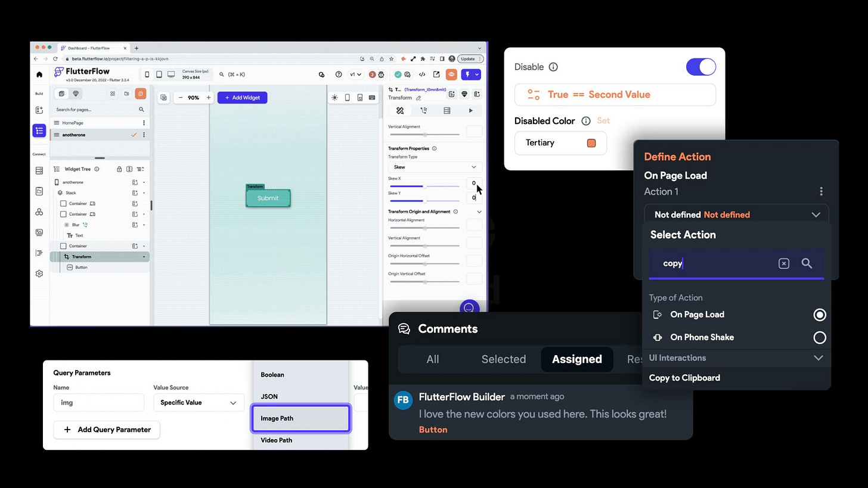
Task: Select the tablet canvas size icon
Action: (159, 74)
